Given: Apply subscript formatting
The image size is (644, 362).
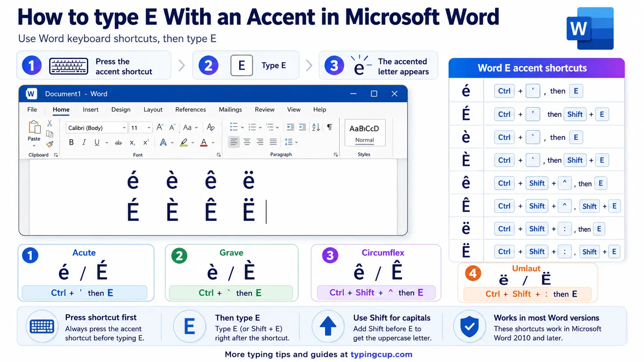Looking at the screenshot, I should pyautogui.click(x=132, y=143).
